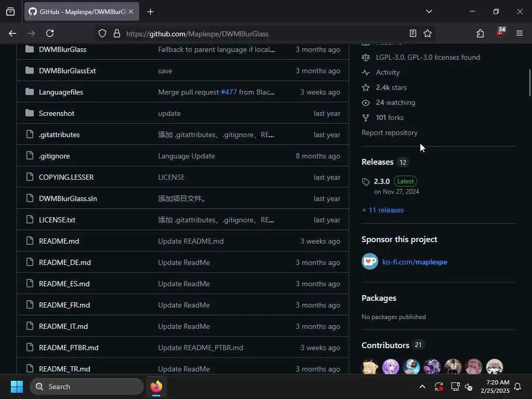Click the first contributor avatar

pos(370,367)
